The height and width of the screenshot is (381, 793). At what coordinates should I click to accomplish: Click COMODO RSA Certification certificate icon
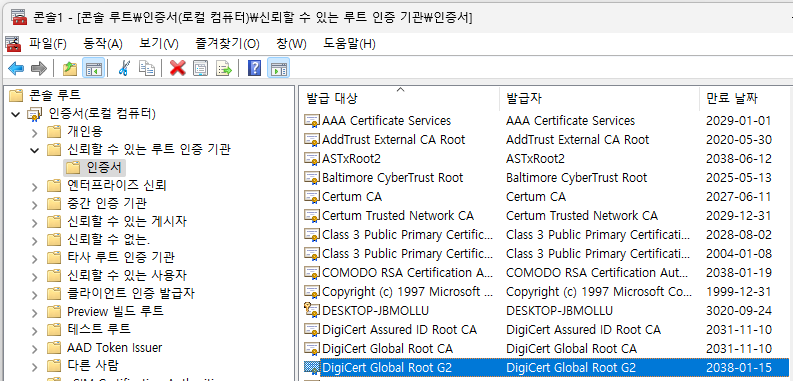[312, 273]
